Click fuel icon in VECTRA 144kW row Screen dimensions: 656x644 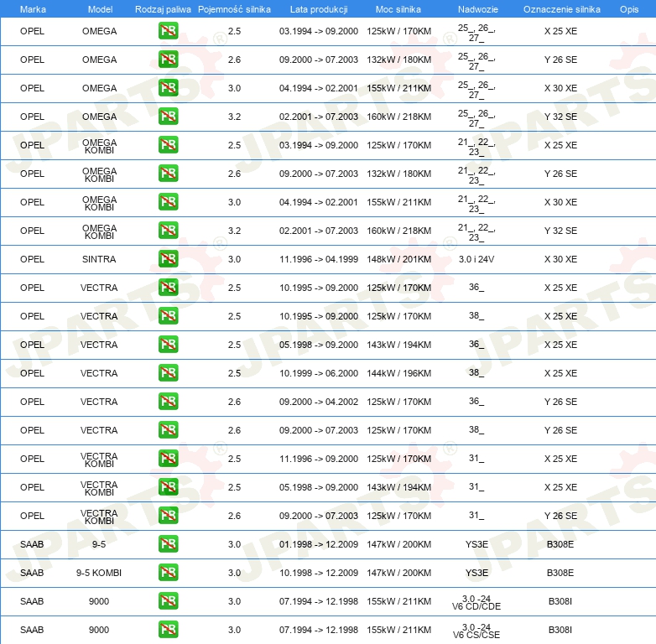168,373
